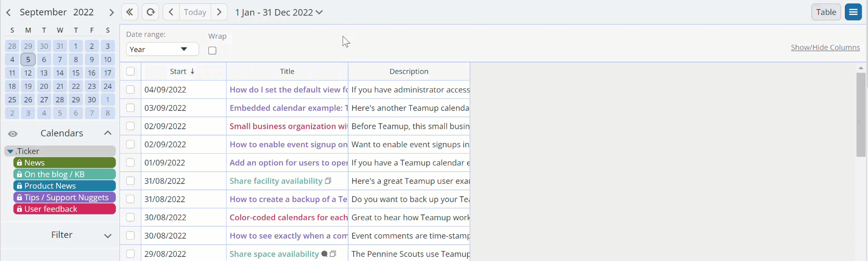Select September 30 in mini calendar
Viewport: 868px width, 261px height.
pyautogui.click(x=92, y=100)
